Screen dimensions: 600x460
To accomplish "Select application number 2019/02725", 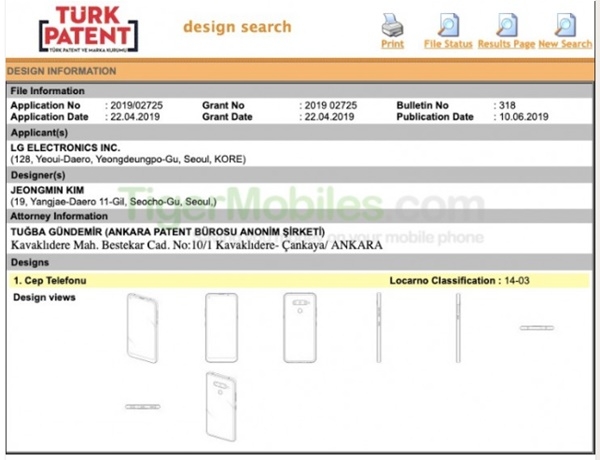I will coord(137,105).
